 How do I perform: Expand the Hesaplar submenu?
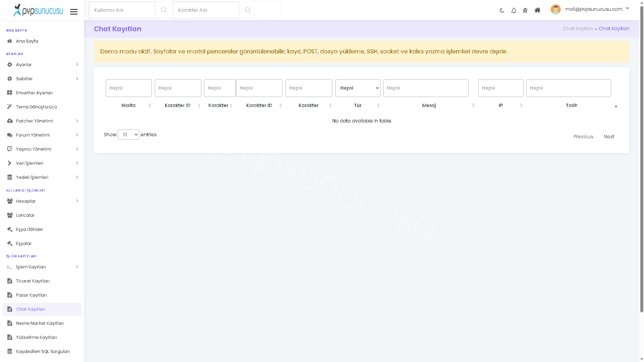pyautogui.click(x=42, y=201)
